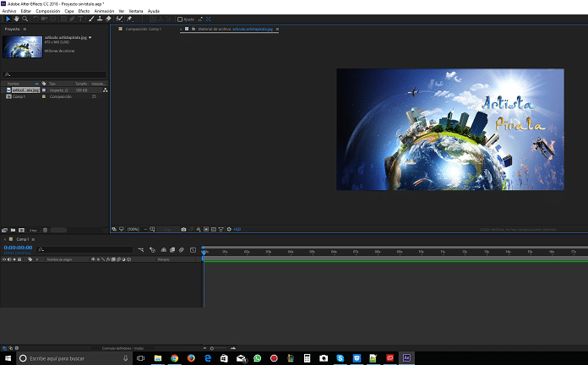588x365 pixels.
Task: Select the Rotation tool
Action: coord(36,19)
